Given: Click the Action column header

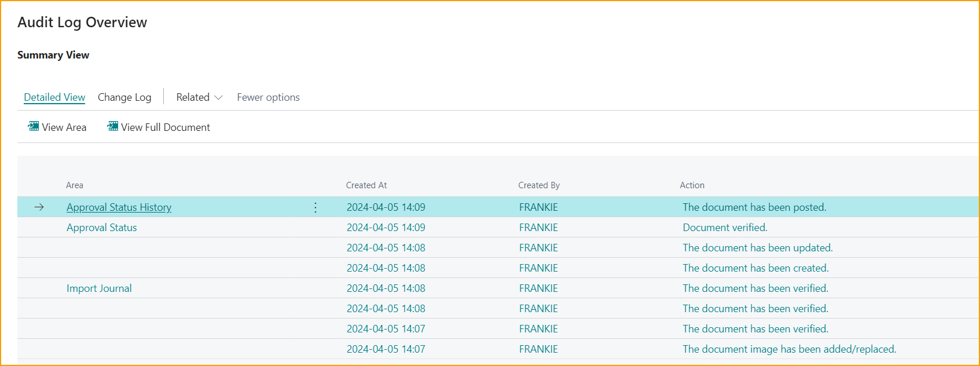Looking at the screenshot, I should coord(692,185).
